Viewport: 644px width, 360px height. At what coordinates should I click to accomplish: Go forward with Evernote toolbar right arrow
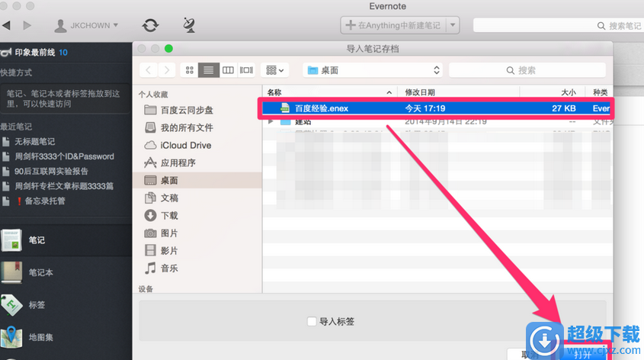coord(27,25)
